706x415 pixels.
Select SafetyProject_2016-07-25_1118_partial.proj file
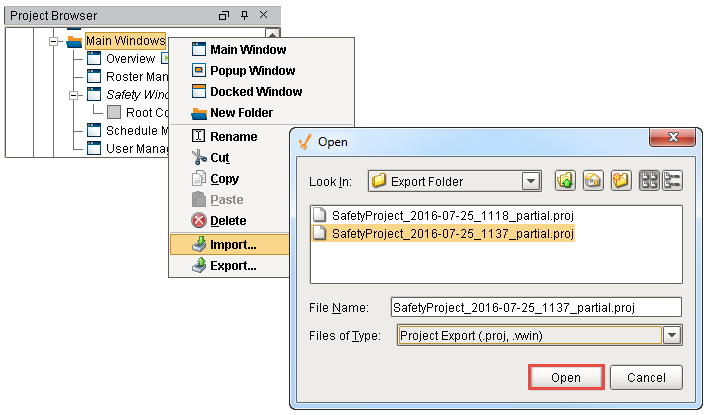point(453,215)
